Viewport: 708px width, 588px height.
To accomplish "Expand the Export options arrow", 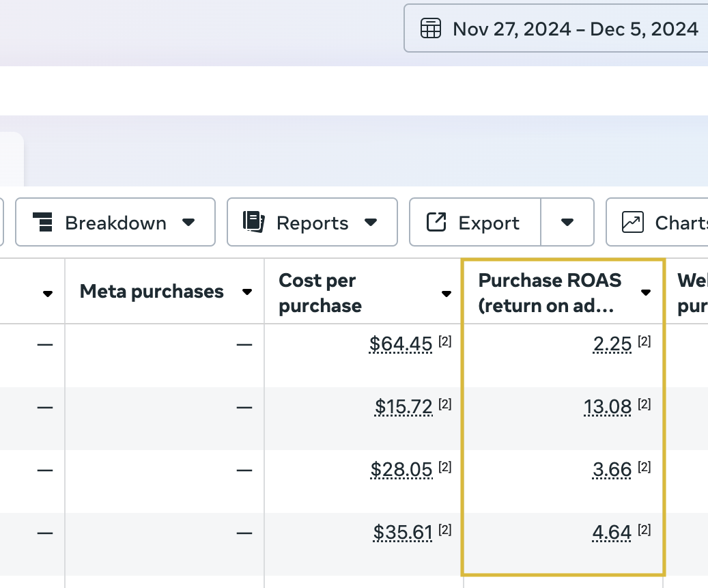I will pos(567,223).
